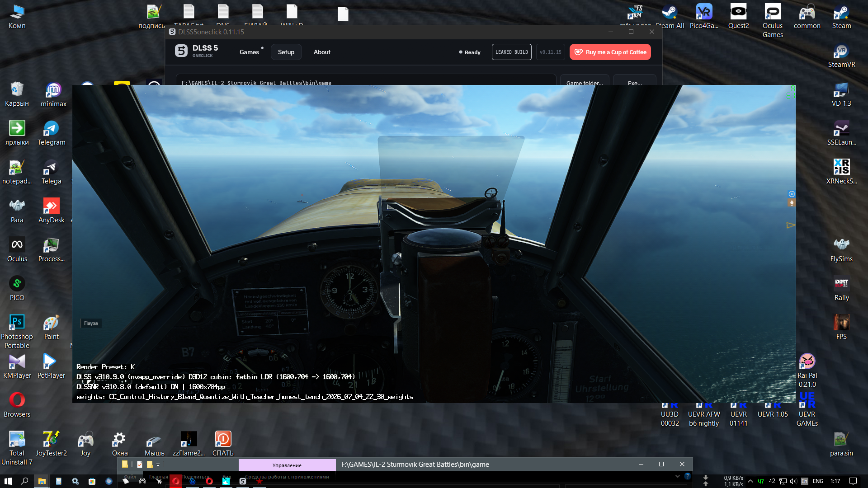868x488 pixels.
Task: Click the LEAKED BUILD badge
Action: pyautogui.click(x=512, y=52)
